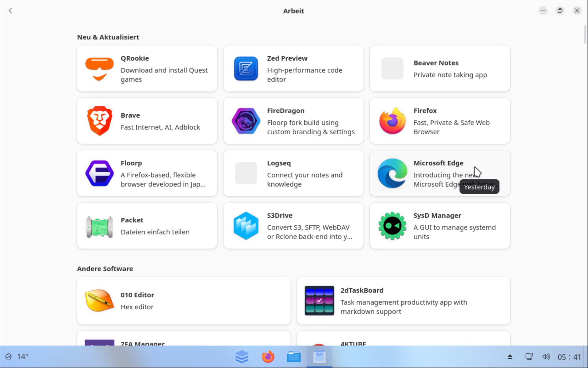This screenshot has width=588, height=368.
Task: Open the partially visible 2FA Manager card
Action: point(184,338)
